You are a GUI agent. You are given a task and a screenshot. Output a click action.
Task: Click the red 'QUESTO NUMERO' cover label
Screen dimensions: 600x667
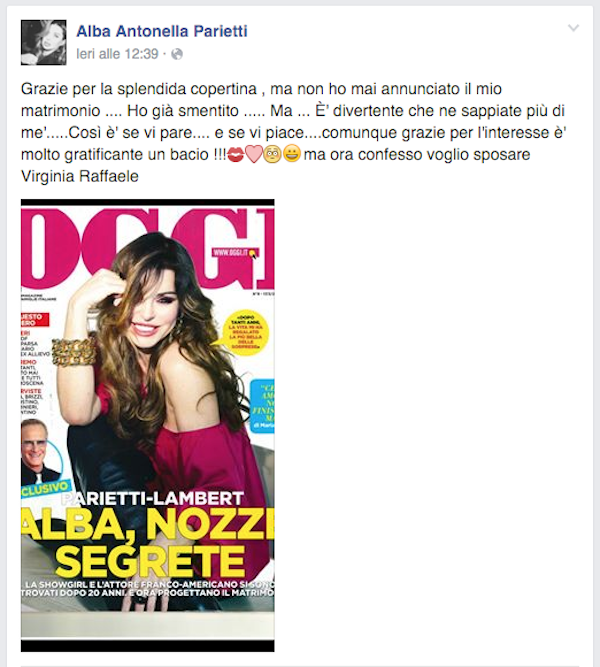click(35, 320)
